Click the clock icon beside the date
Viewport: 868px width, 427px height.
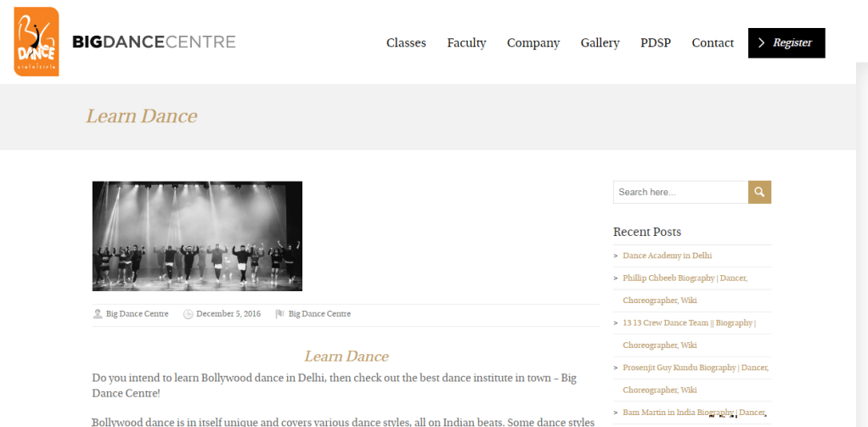(x=188, y=314)
